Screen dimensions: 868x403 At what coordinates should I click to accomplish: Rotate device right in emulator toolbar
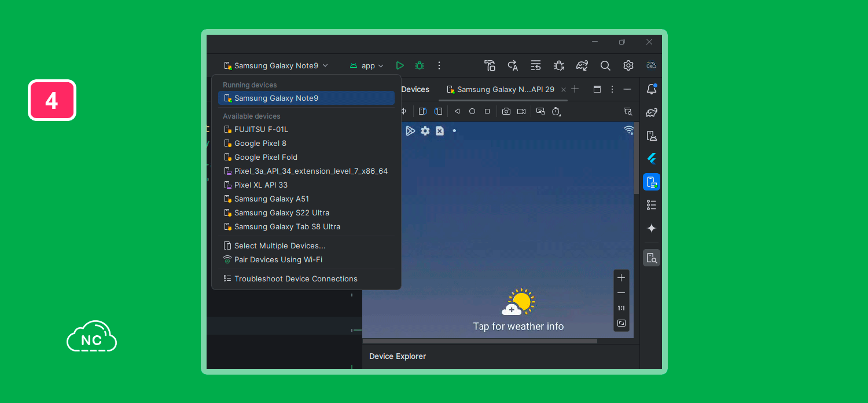coord(438,111)
